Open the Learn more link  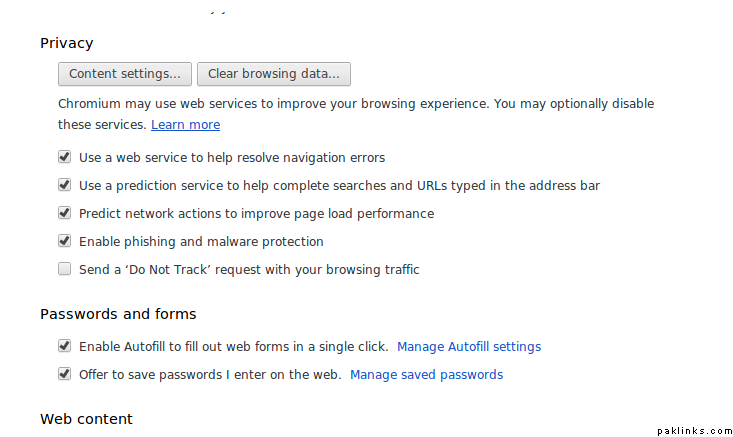185,125
